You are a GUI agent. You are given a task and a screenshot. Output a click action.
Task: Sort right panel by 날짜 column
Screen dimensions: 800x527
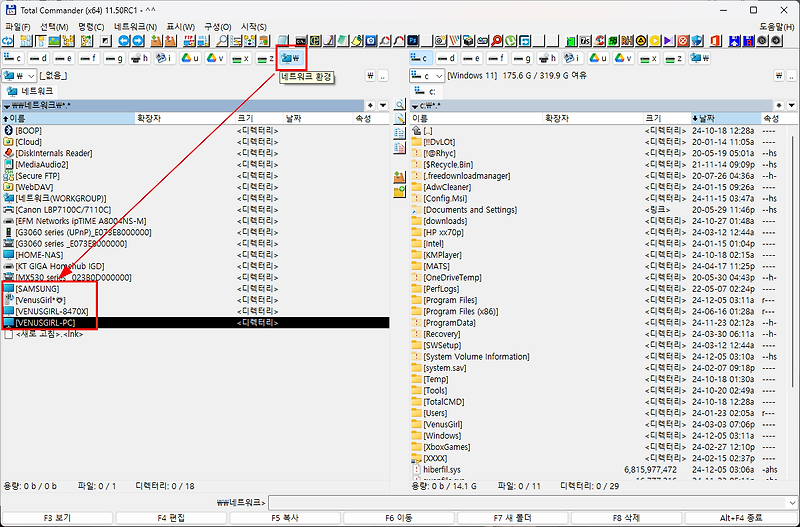click(x=725, y=118)
